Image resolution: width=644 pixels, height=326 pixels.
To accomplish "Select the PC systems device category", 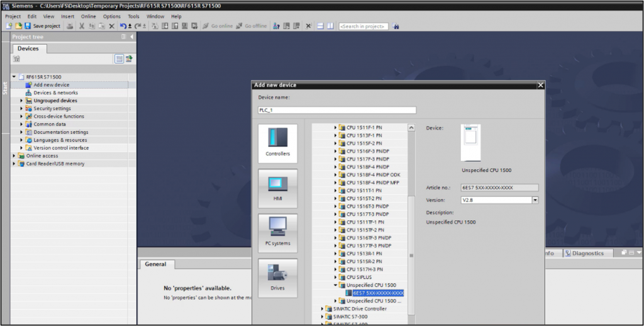I will pos(277,233).
